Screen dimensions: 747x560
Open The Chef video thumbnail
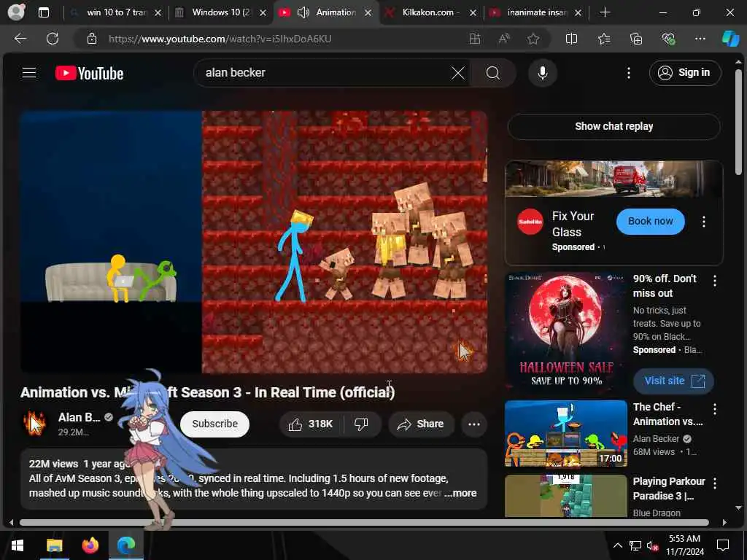566,434
